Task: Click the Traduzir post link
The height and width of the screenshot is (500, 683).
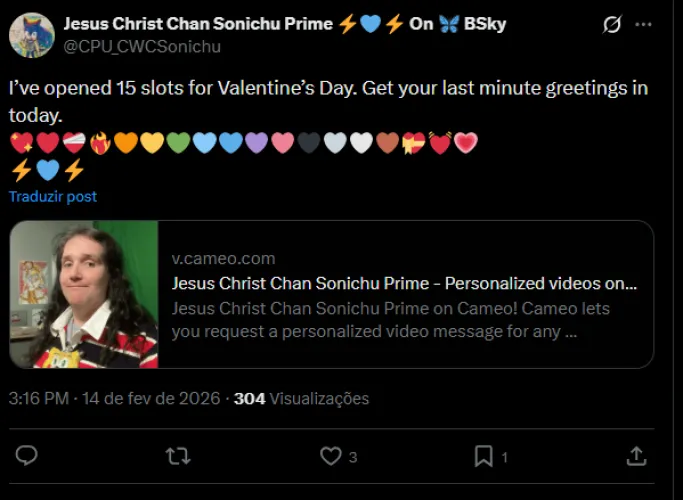Action: coord(53,197)
